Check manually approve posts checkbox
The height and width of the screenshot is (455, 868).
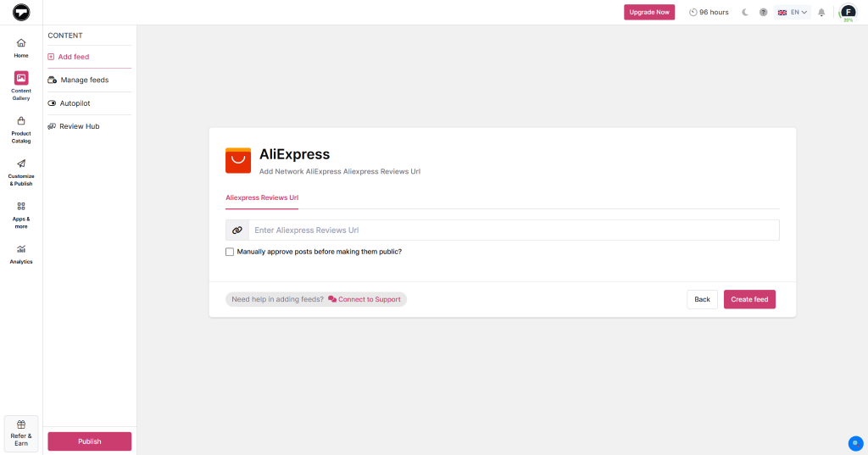click(x=230, y=252)
